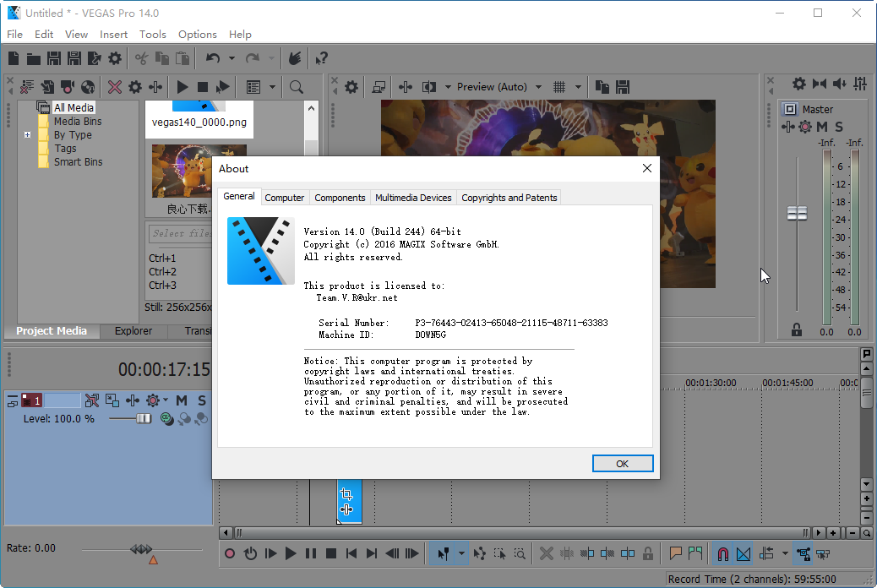Open project Properties gear in main toolbar
The image size is (877, 588).
[115, 58]
